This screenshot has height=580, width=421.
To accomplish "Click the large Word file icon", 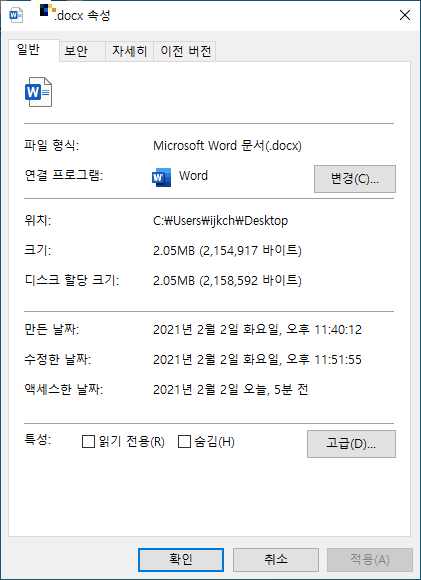I will (38, 92).
